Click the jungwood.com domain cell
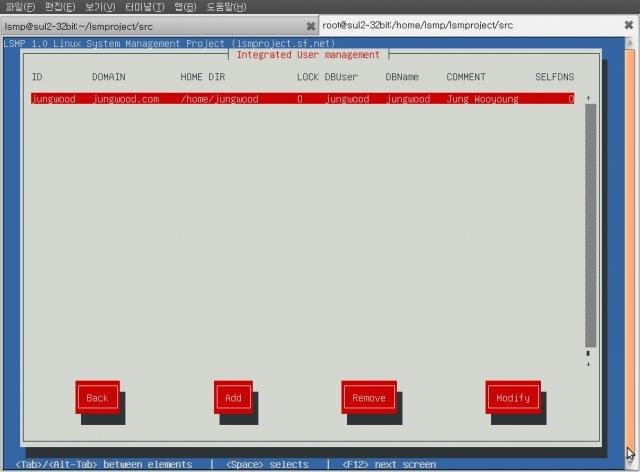 (126, 99)
